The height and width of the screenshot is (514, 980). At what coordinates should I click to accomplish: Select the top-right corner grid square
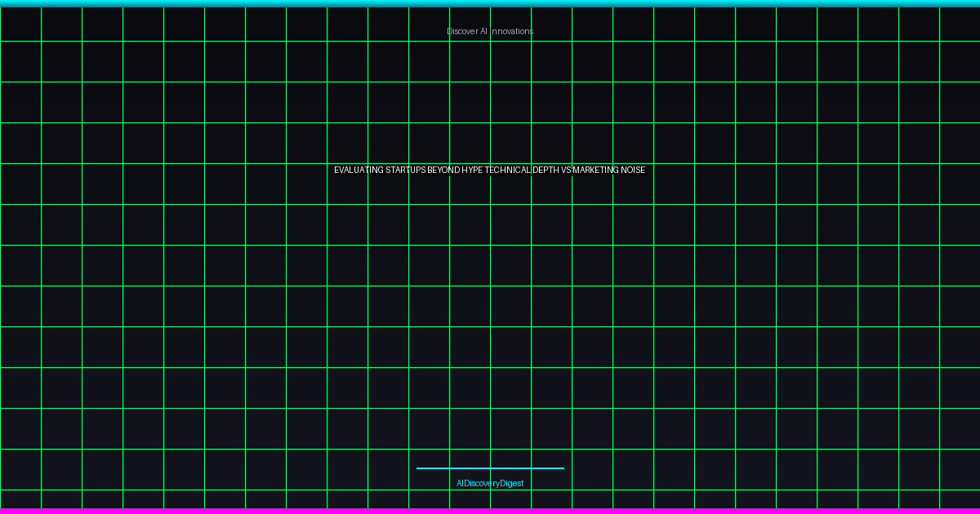click(960, 24)
